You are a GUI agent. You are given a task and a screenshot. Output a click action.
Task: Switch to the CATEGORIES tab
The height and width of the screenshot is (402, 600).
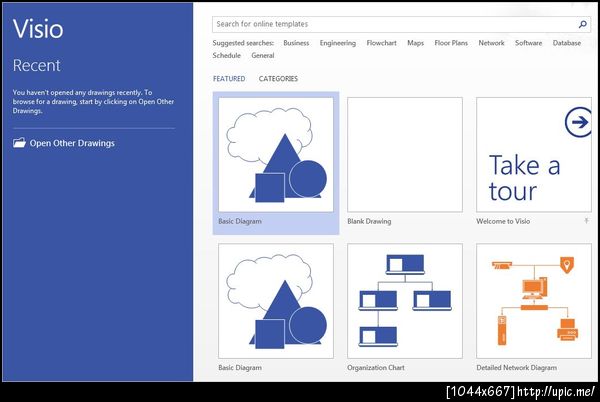pos(278,79)
